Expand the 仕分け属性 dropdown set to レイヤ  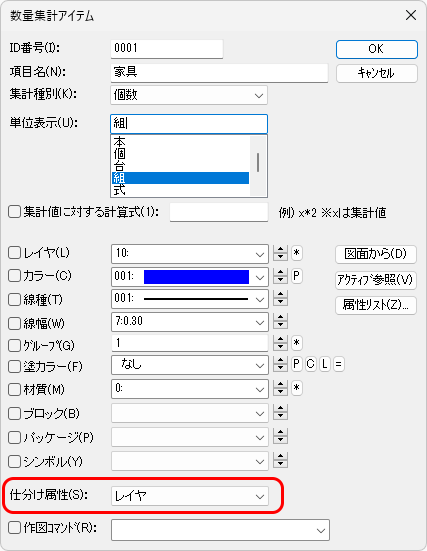coord(190,496)
